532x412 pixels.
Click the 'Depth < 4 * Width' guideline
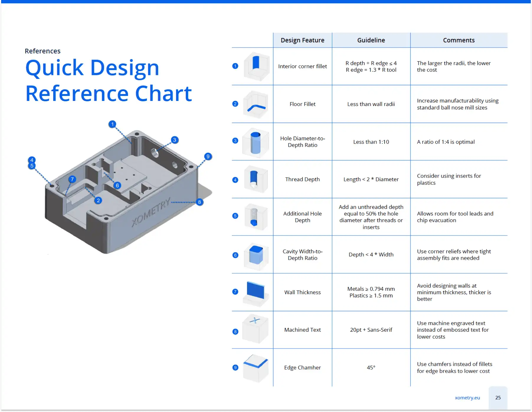click(x=371, y=255)
